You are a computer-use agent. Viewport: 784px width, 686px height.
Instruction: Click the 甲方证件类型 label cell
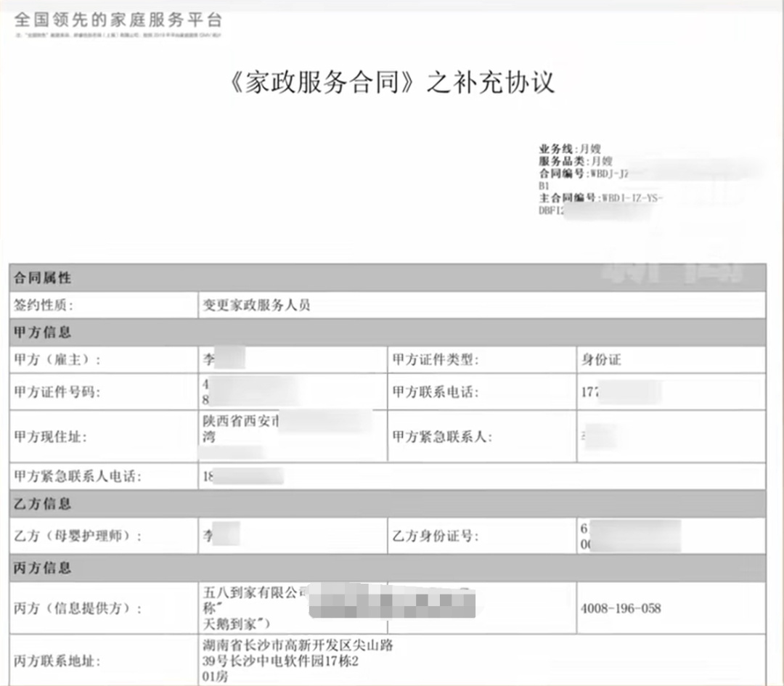tap(482, 359)
